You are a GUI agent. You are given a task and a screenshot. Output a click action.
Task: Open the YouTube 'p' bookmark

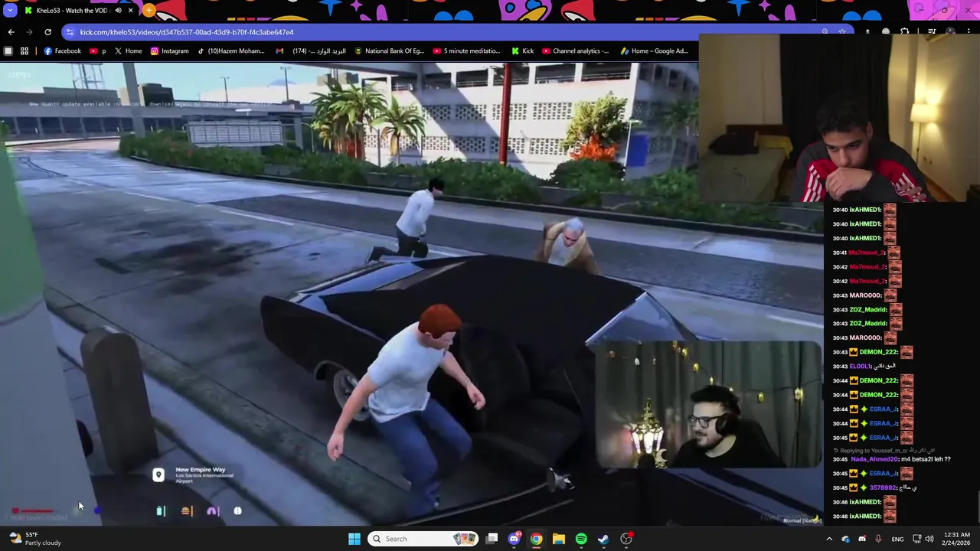(x=98, y=51)
